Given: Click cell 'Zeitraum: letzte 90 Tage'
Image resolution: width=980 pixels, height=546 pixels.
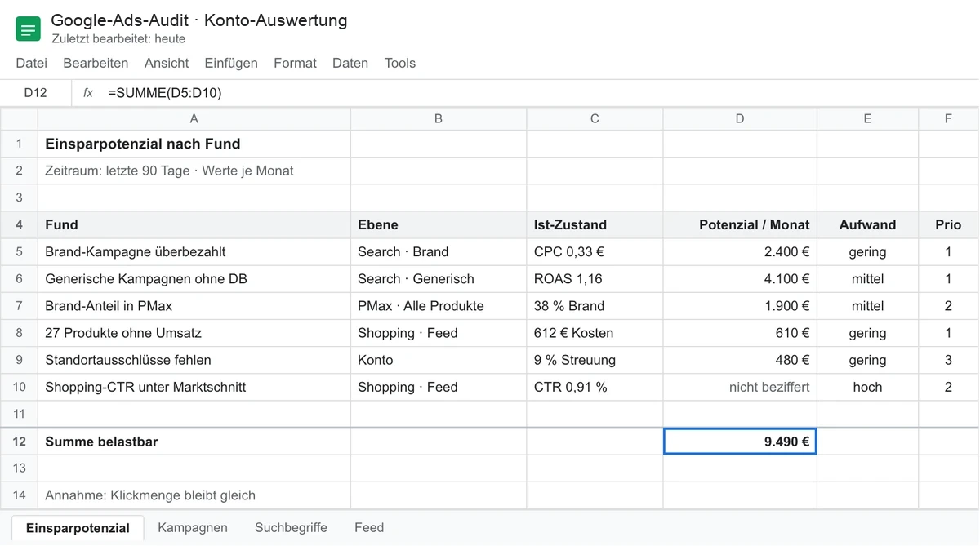Looking at the screenshot, I should [x=194, y=171].
